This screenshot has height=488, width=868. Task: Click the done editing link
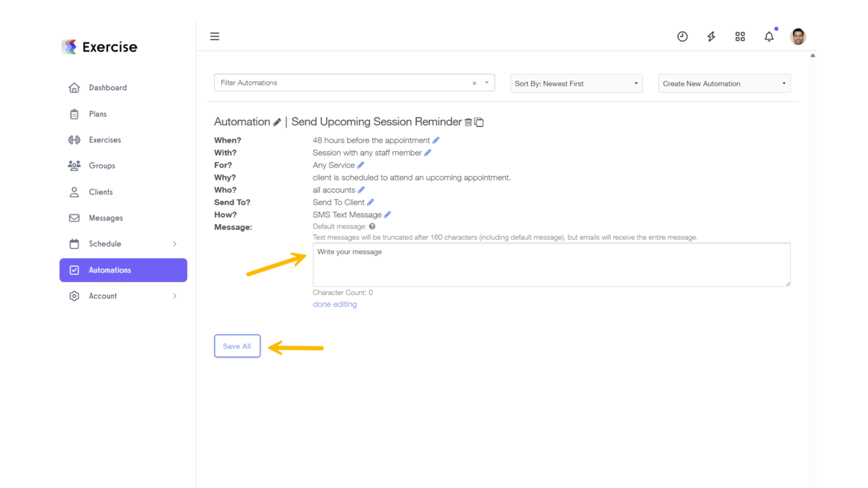335,304
